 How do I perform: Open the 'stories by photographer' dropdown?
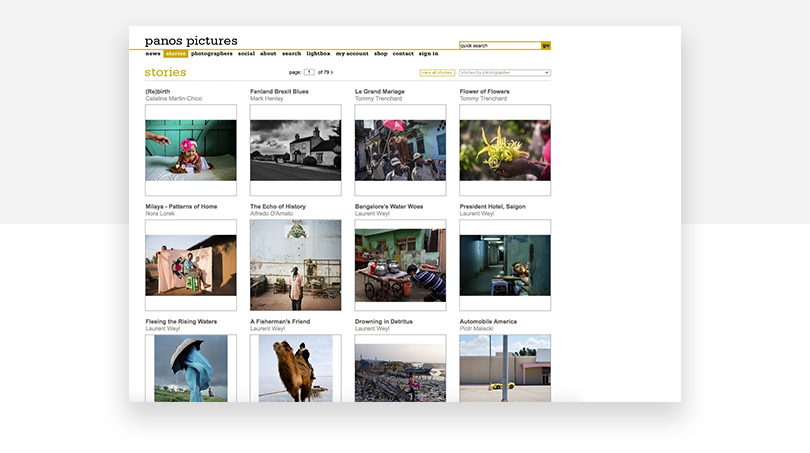coord(505,73)
